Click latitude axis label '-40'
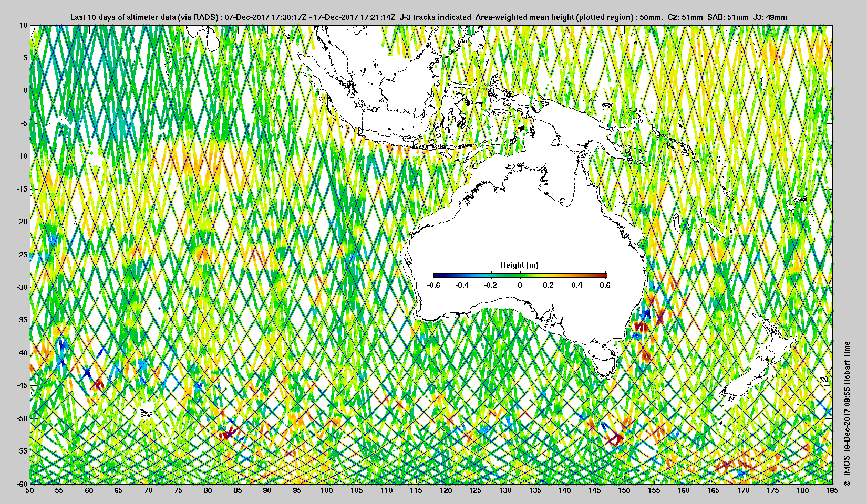 click(x=22, y=352)
